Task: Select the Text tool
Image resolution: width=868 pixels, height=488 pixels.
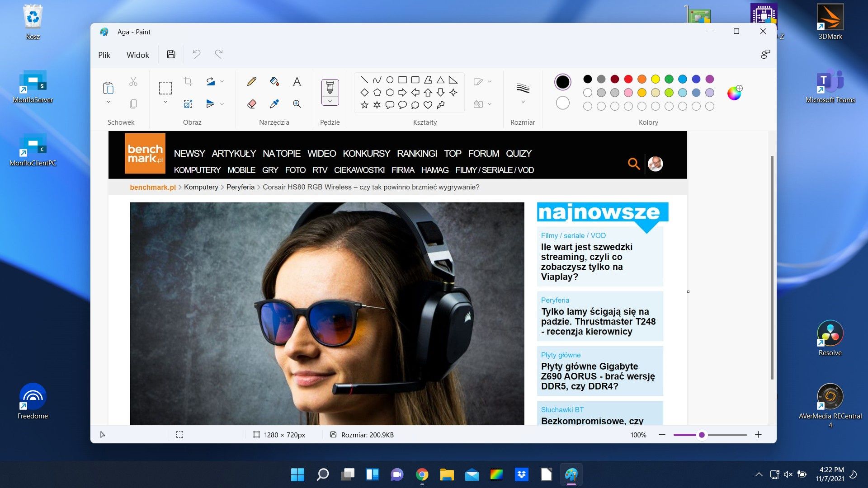Action: (297, 81)
